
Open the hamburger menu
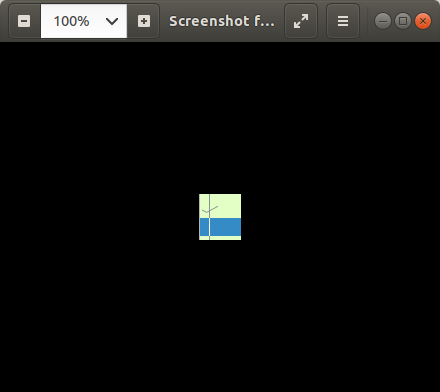(x=343, y=21)
